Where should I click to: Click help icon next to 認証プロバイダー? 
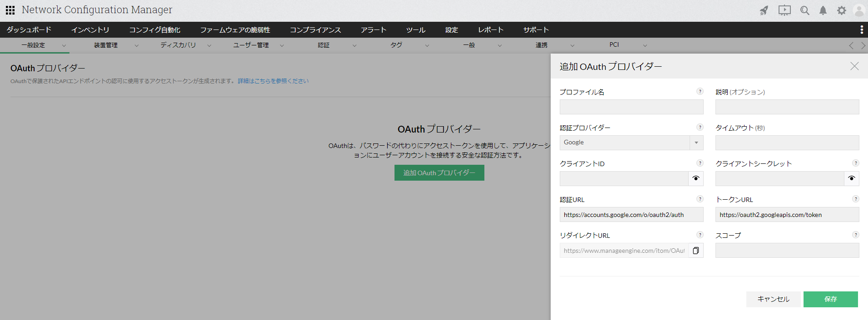click(700, 127)
